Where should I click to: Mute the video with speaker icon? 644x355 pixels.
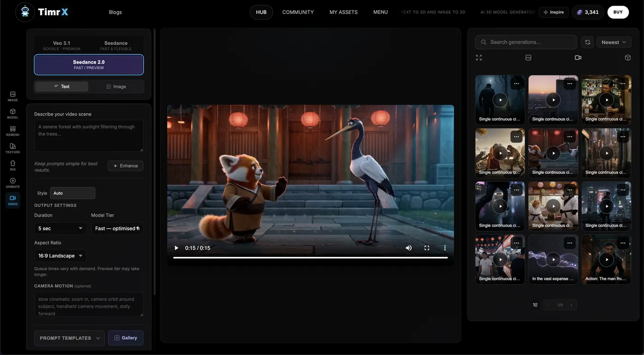coord(408,248)
